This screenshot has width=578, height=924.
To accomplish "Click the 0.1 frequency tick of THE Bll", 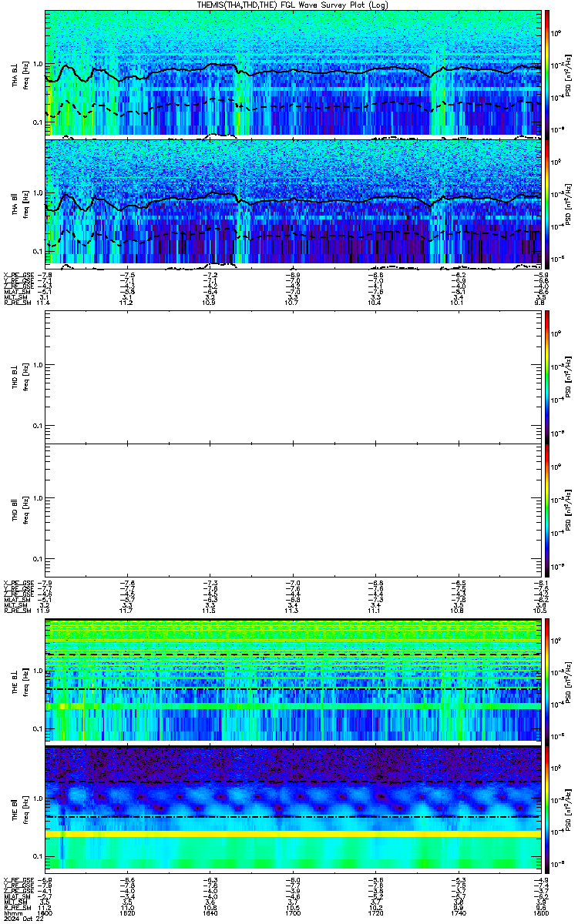I will point(38,856).
